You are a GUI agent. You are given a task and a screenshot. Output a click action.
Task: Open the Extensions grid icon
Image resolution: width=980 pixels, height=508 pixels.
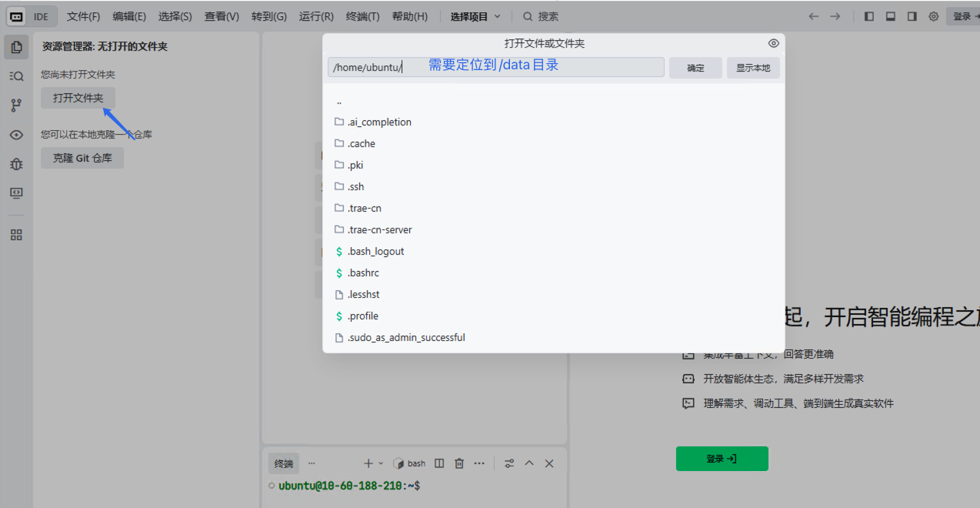click(x=16, y=235)
